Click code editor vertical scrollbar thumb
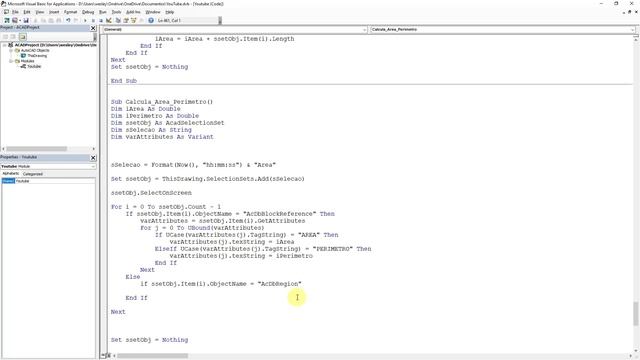Screen dimensions: 640x360 636,313
